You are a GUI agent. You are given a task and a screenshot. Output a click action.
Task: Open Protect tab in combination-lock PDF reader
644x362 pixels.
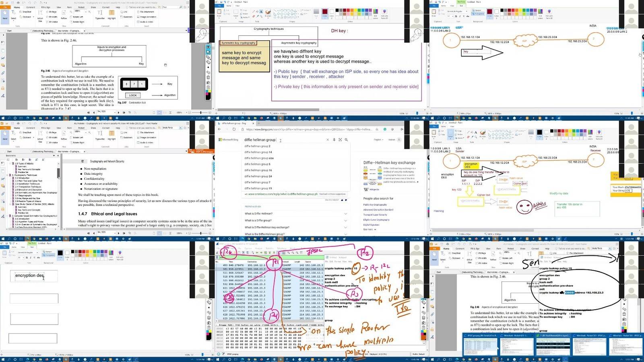(x=81, y=7)
